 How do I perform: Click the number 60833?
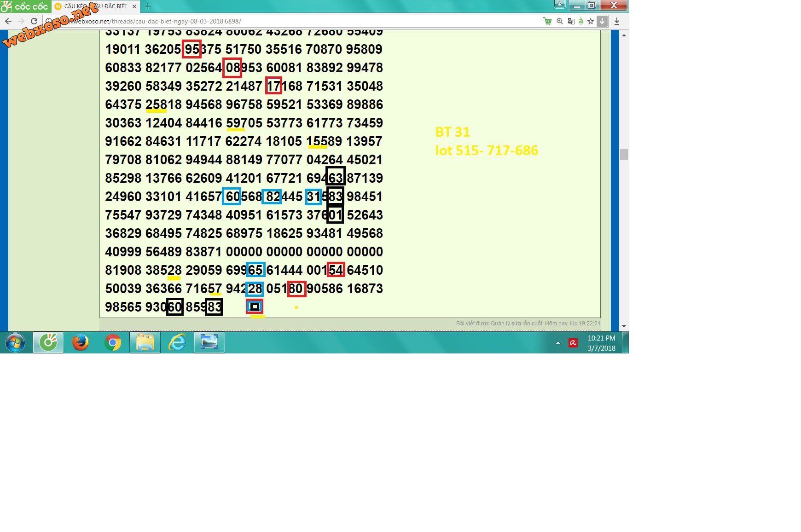point(123,68)
